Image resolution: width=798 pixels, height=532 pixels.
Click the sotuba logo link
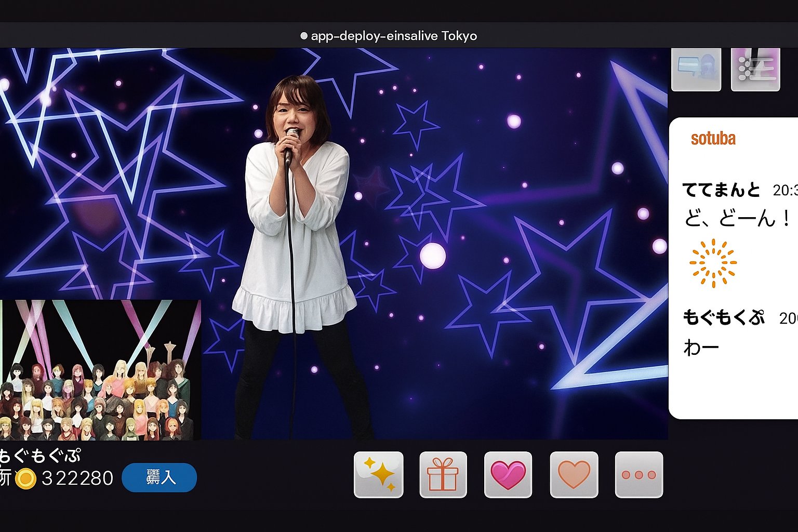[713, 138]
